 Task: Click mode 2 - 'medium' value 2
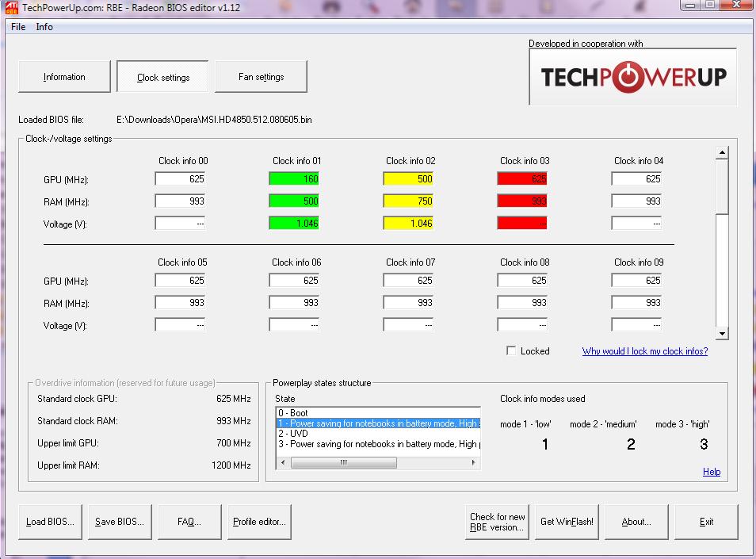click(x=631, y=444)
